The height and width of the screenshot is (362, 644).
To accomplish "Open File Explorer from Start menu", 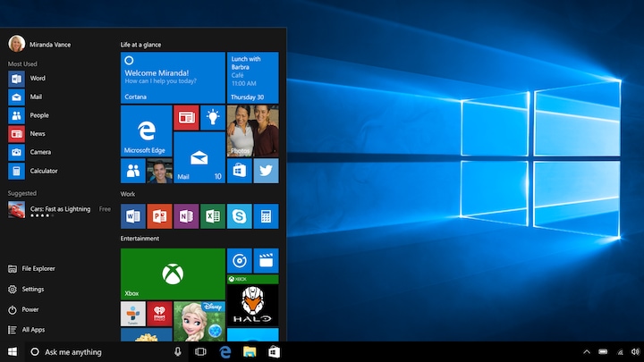I will [x=31, y=268].
